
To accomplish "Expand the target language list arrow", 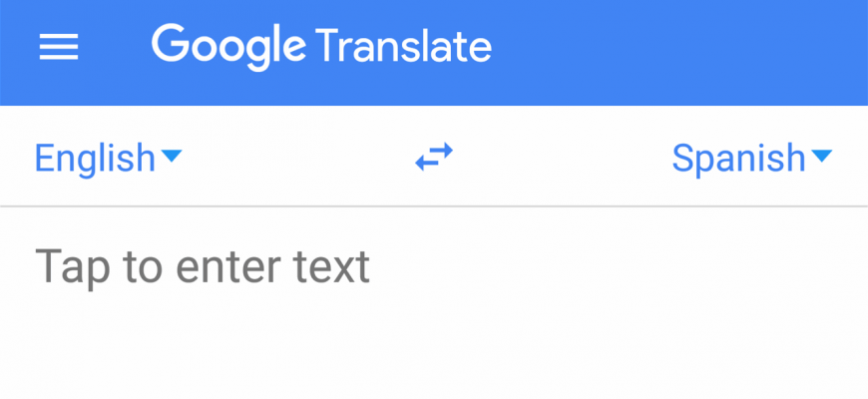I will [x=821, y=156].
